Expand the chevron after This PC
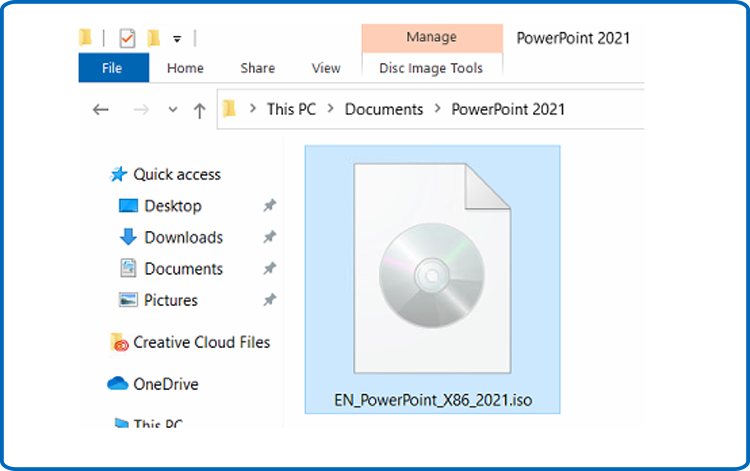750x471 pixels. click(x=330, y=109)
